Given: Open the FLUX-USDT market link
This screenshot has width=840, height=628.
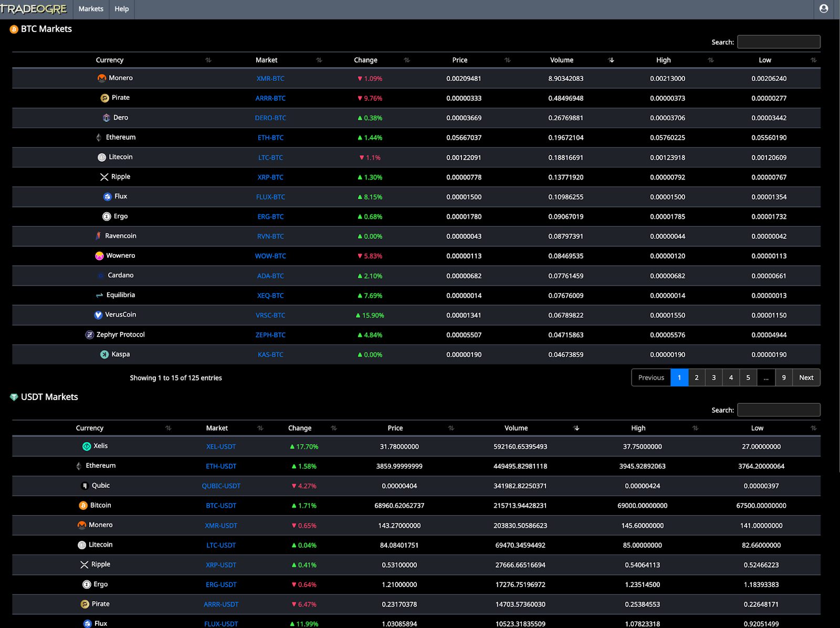Looking at the screenshot, I should (x=221, y=624).
